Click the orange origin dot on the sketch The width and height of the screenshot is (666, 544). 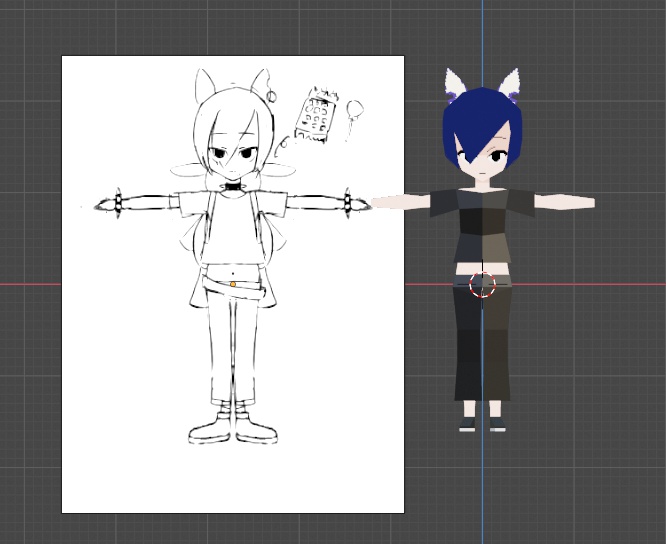(x=233, y=284)
